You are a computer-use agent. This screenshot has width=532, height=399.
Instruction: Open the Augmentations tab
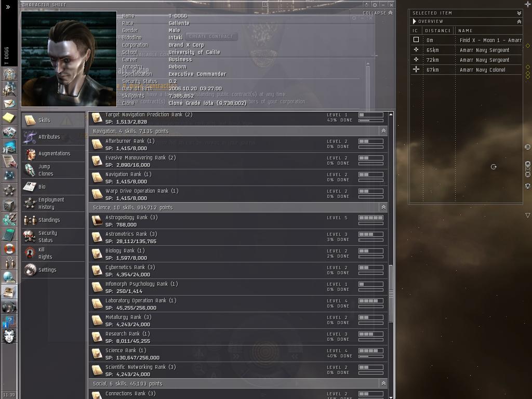54,153
